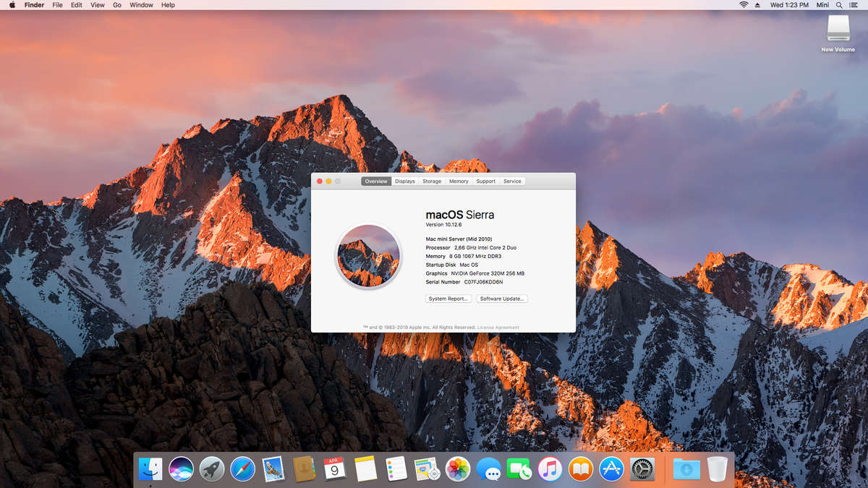The image size is (868, 488).
Task: Open the Photos app
Action: (x=458, y=469)
